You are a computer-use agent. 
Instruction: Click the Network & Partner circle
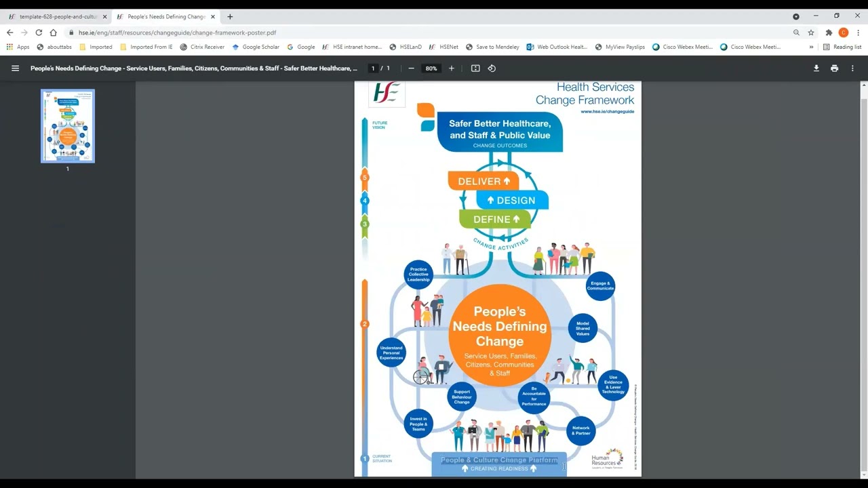[x=581, y=430]
